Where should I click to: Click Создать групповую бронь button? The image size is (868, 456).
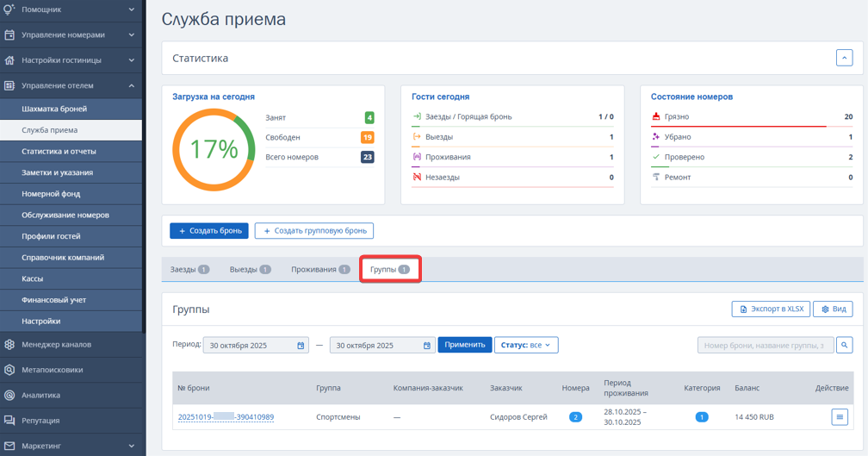coord(314,231)
